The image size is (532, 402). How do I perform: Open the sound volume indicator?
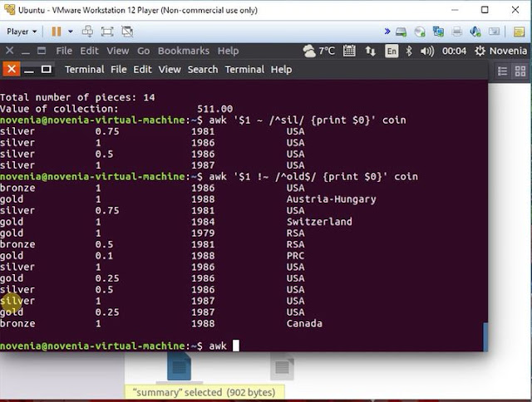coord(426,51)
